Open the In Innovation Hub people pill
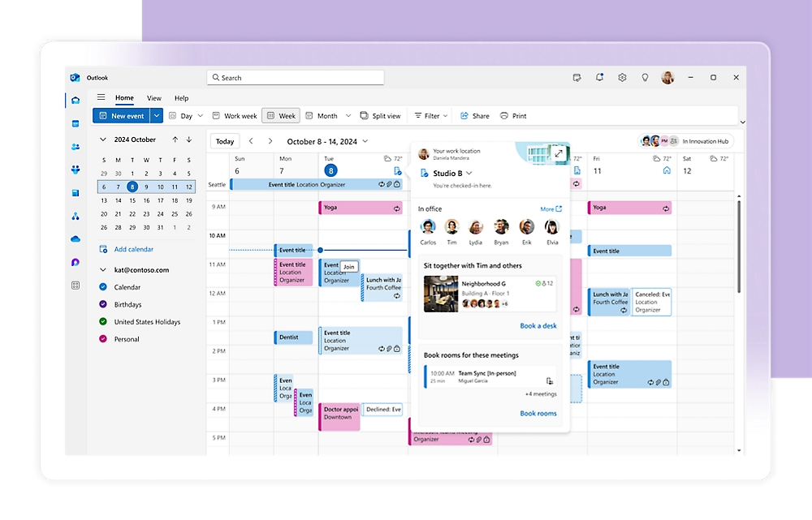812x520 pixels. tap(685, 141)
